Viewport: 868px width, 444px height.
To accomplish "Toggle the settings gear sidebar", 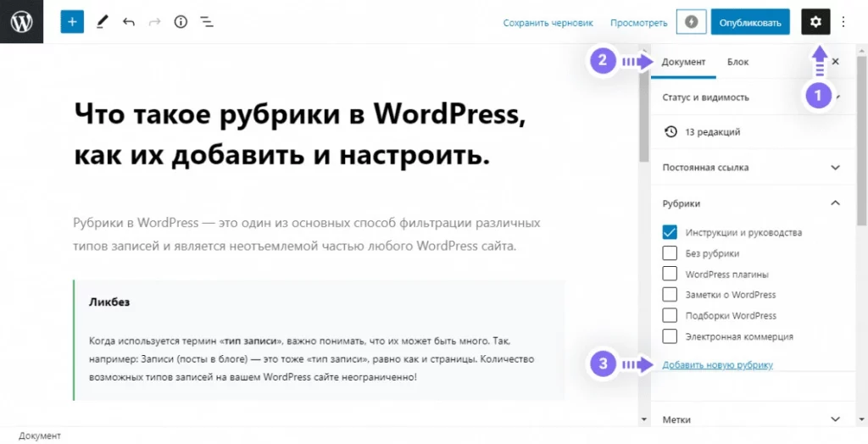I will pos(815,22).
